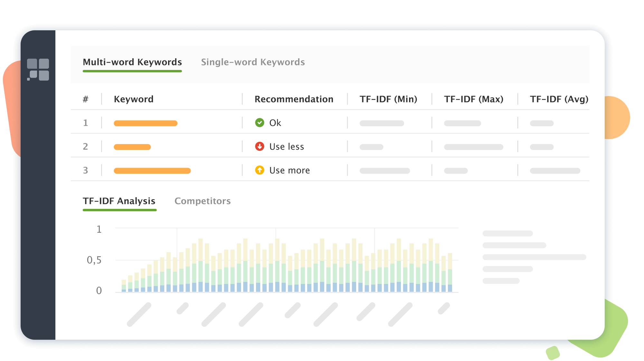
Task: Sort by the Recommendation column header
Action: [x=294, y=99]
